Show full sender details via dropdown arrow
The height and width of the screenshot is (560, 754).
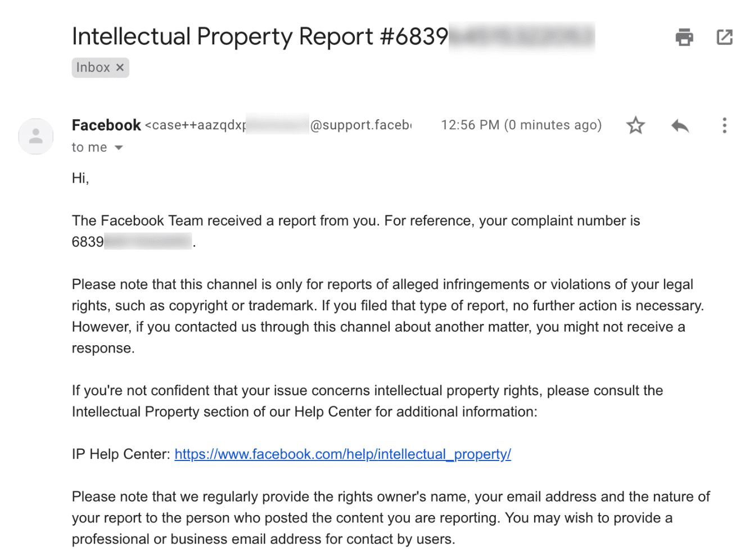point(118,147)
